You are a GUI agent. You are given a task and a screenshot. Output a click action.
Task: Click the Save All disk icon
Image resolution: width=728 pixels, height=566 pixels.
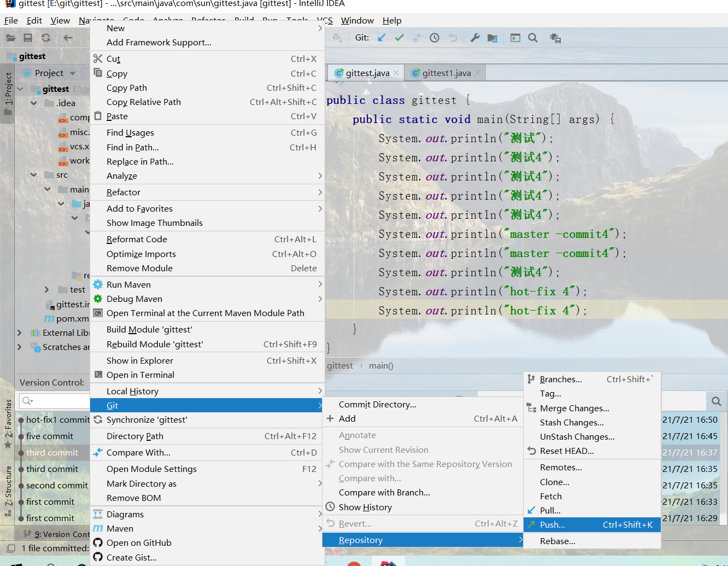click(28, 38)
